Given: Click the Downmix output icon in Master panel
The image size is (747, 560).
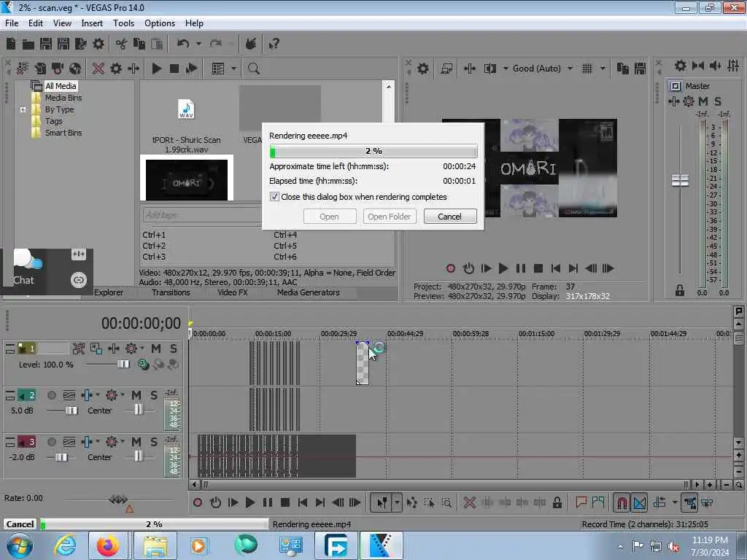Looking at the screenshot, I should 698,66.
